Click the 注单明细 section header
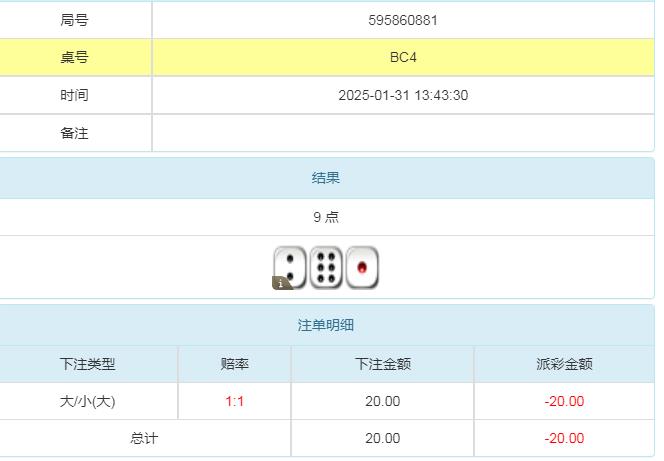 (x=326, y=325)
